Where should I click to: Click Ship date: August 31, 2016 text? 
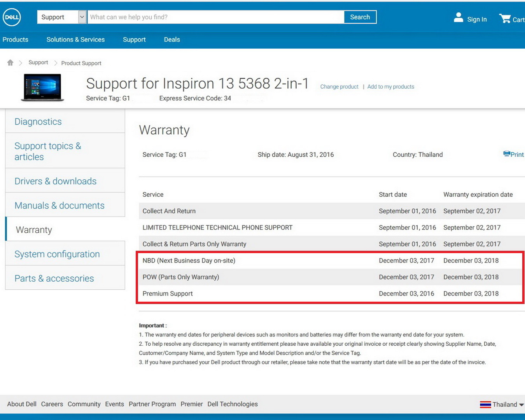click(x=296, y=154)
